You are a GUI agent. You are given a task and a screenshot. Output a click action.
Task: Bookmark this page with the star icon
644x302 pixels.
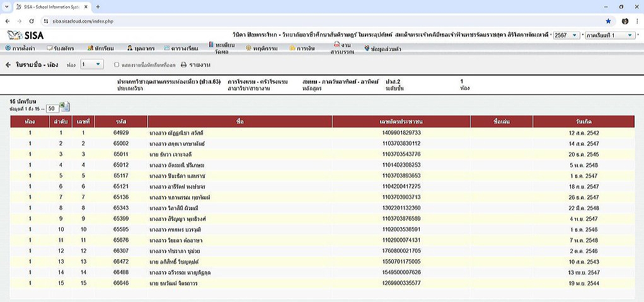tap(607, 21)
